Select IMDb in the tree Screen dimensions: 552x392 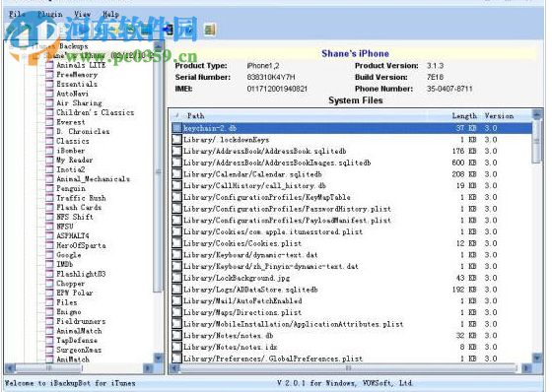coord(64,264)
